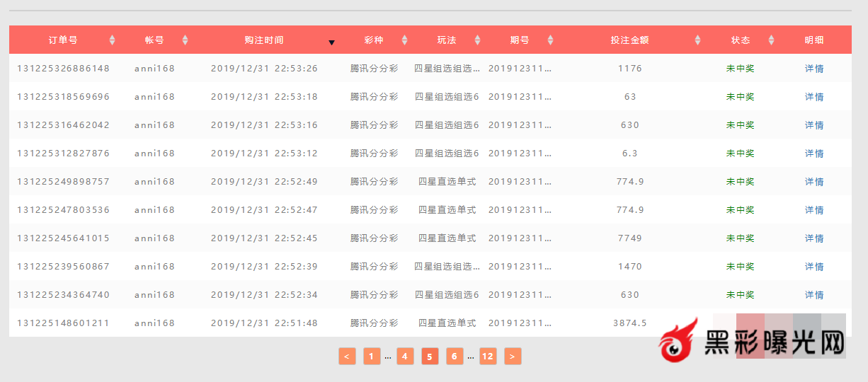Image resolution: width=868 pixels, height=382 pixels.
Task: Jump to page 1
Action: [372, 357]
